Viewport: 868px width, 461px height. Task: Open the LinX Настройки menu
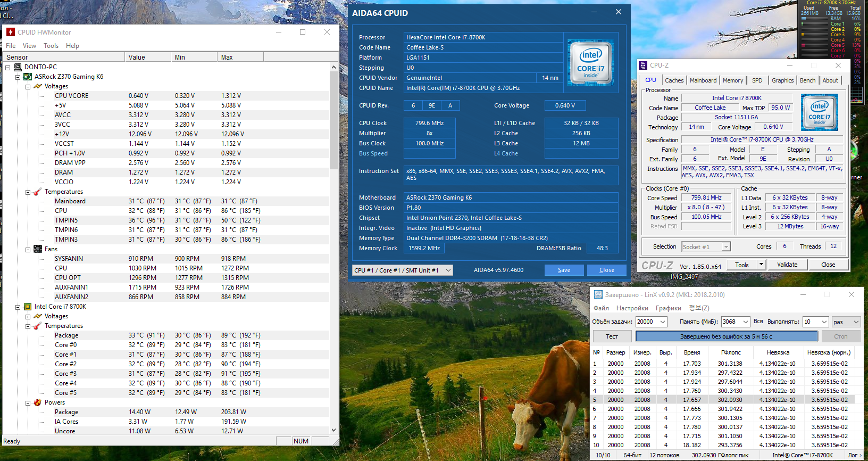point(632,308)
